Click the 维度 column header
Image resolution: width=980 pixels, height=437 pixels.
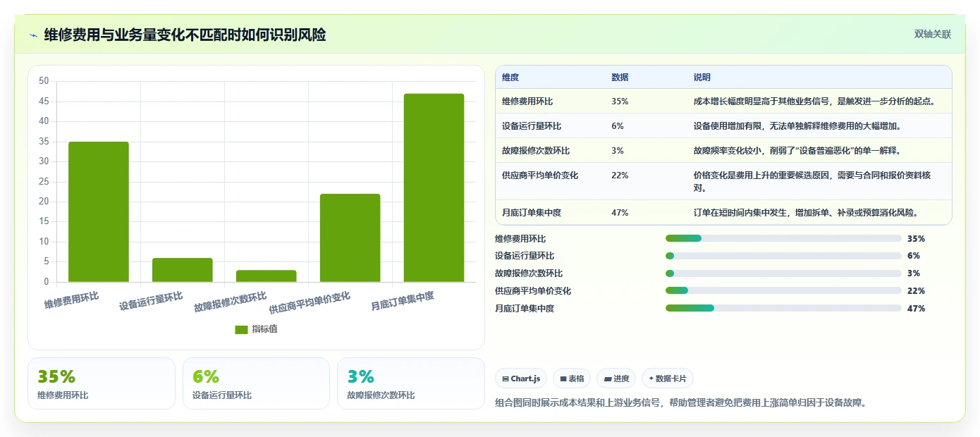[510, 78]
